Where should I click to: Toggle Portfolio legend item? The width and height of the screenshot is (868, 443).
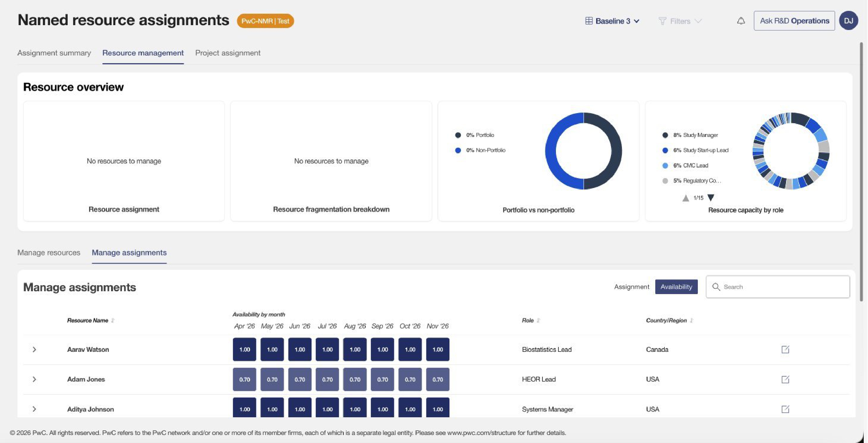[475, 135]
